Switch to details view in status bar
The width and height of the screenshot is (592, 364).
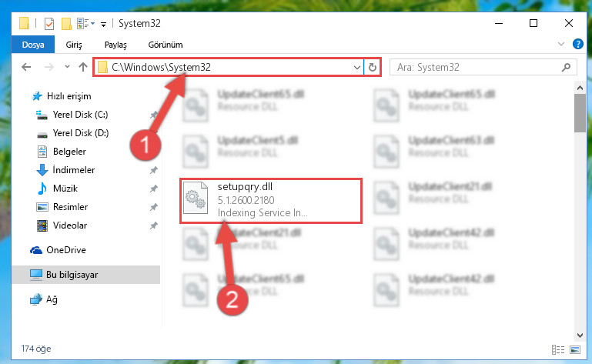point(558,349)
